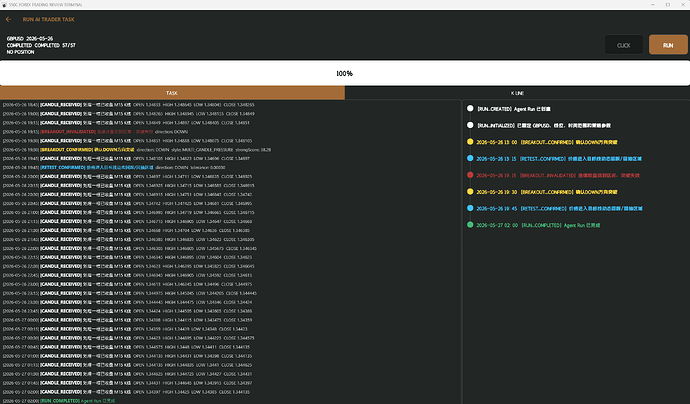This screenshot has width=690, height=404.
Task: Select the 05-27 00:15 CANDLE_RECEIVED log row
Action: coord(125,329)
